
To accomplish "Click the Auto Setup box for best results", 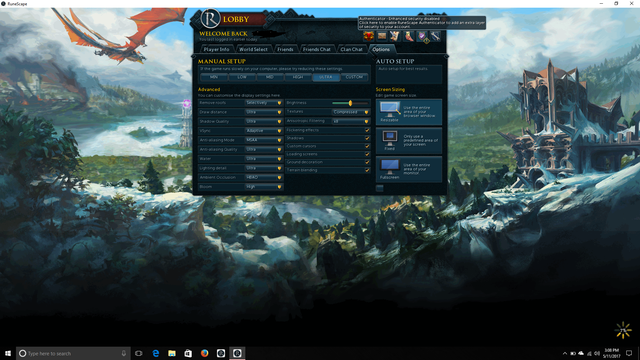I will click(409, 74).
